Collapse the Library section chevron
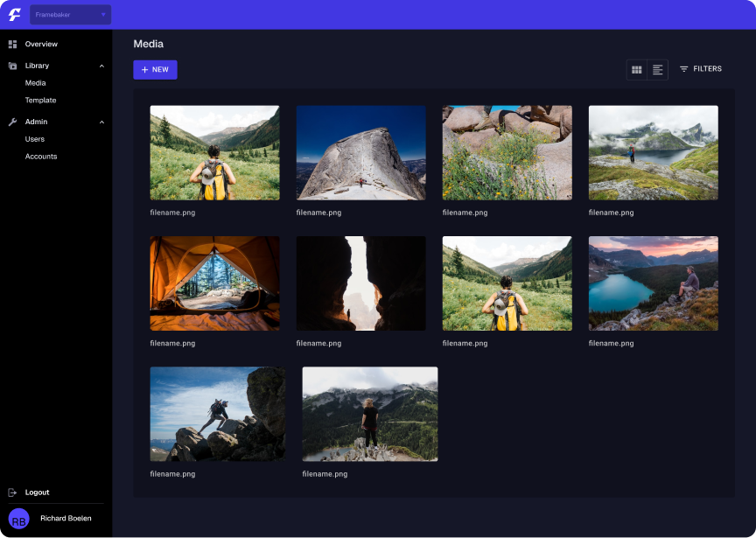Viewport: 756px width, 538px height. coord(101,66)
